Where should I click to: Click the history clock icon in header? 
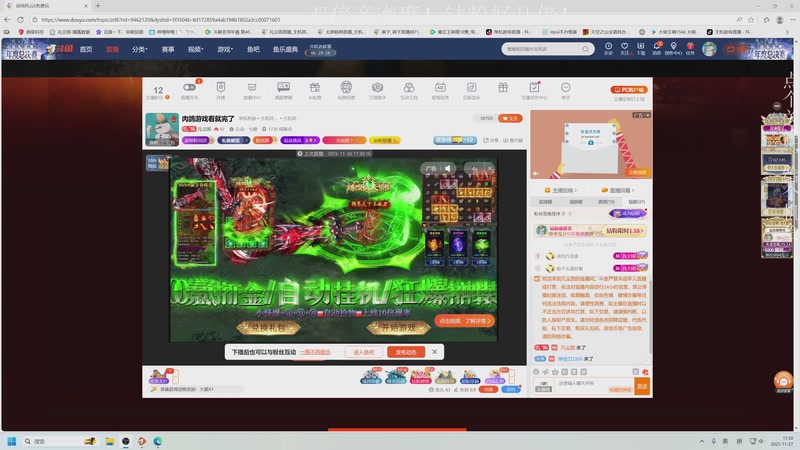(608, 48)
